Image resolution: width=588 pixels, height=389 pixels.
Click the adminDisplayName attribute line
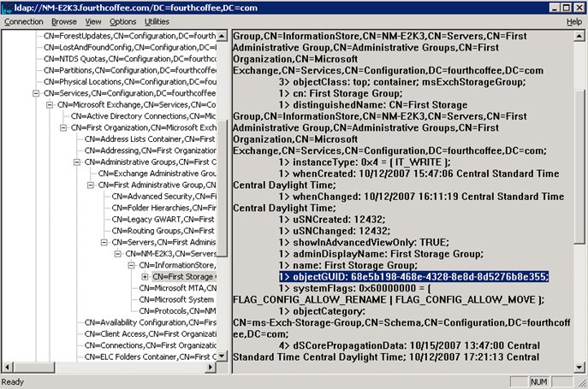(381, 254)
